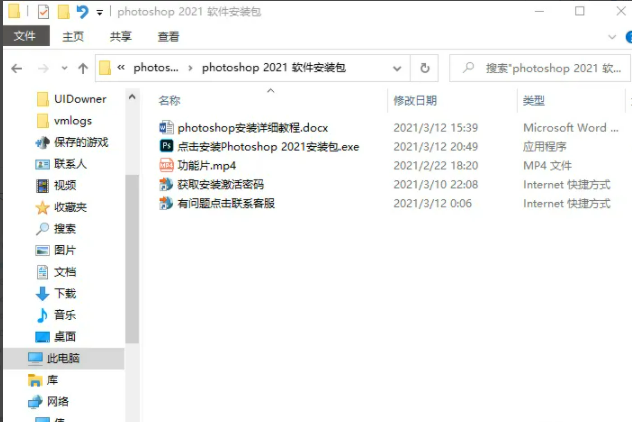Open 图片 in the sidebar
The image size is (632, 422).
pyautogui.click(x=65, y=250)
